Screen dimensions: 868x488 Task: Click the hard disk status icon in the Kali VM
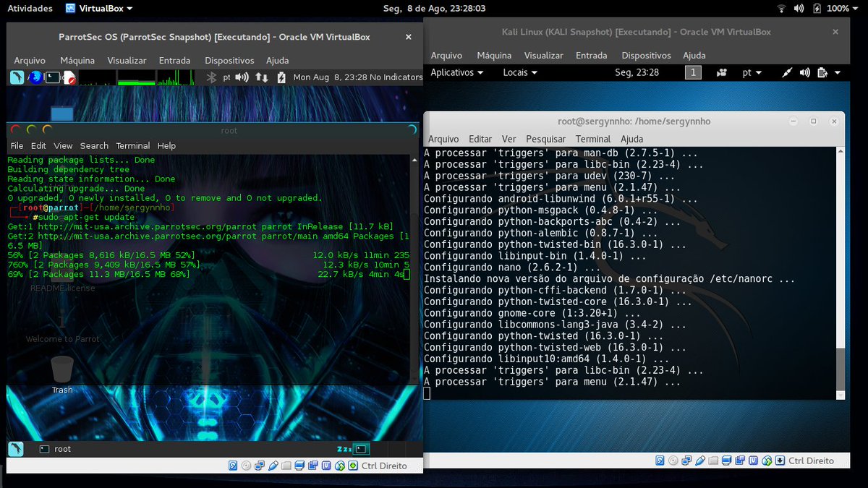pyautogui.click(x=660, y=461)
